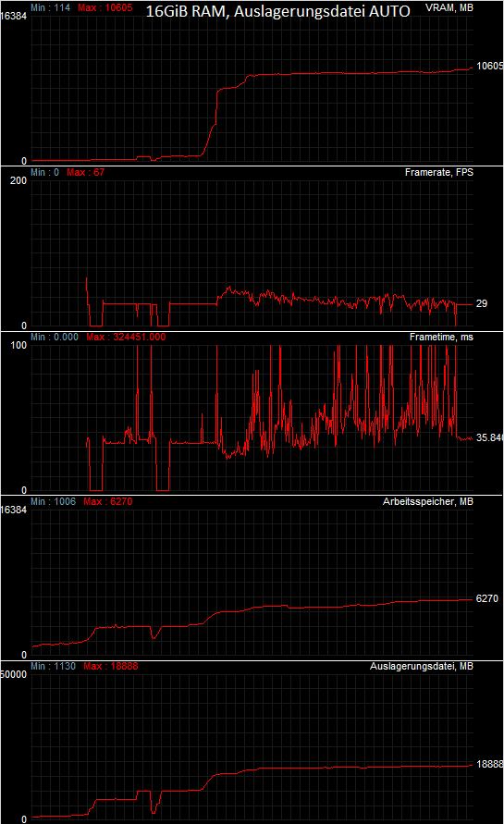Click the Auslagerungsdatei axis label 50000

tap(14, 675)
